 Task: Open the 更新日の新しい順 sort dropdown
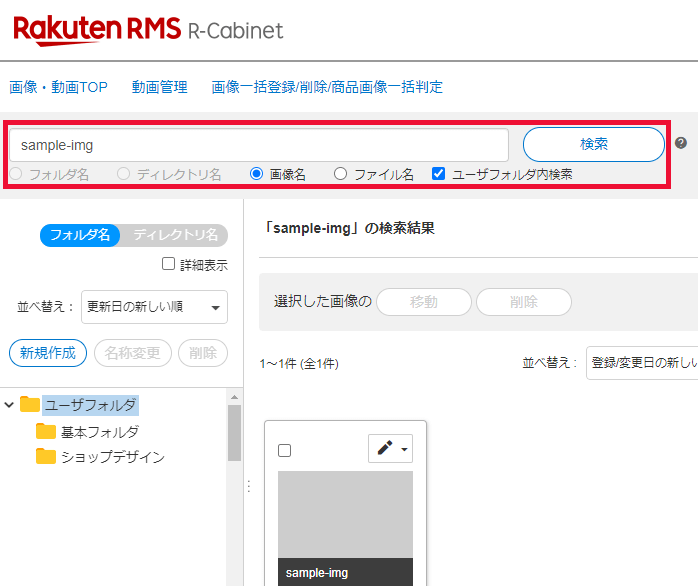154,307
